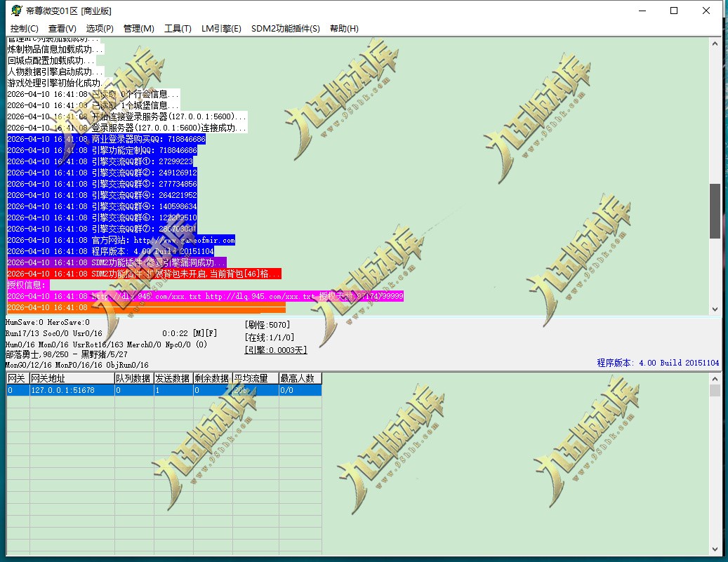Viewport: 728px width, 562px height.
Task: Click the gateway table scrollbar thumb
Action: tap(715, 390)
